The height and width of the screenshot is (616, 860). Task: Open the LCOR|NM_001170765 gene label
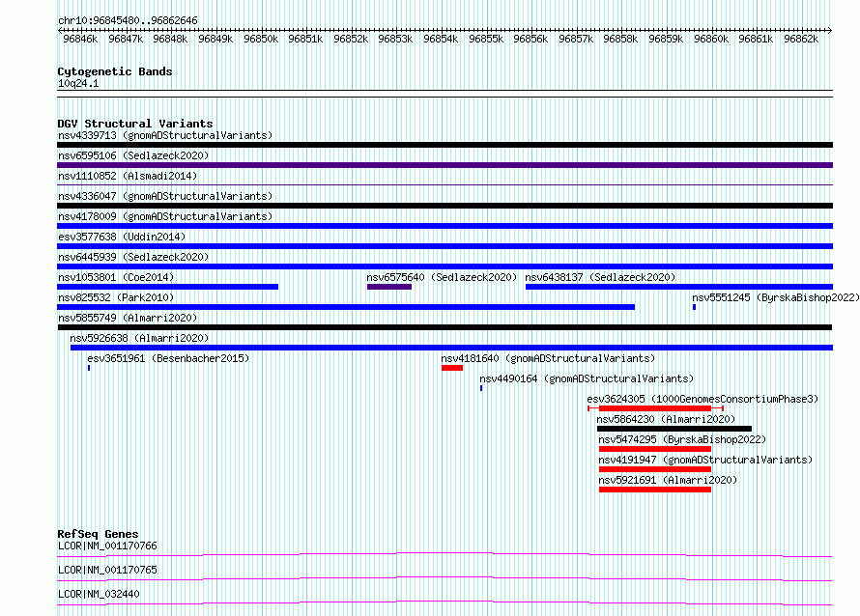tap(107, 570)
